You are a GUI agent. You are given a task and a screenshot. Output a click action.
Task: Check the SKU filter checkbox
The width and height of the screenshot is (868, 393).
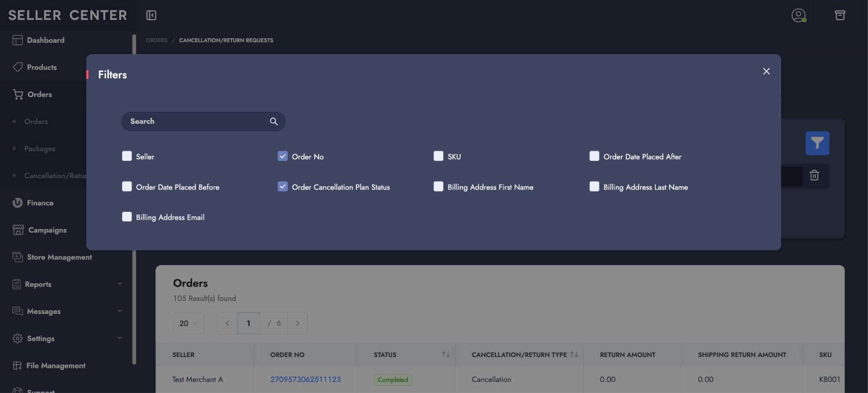[x=439, y=156]
